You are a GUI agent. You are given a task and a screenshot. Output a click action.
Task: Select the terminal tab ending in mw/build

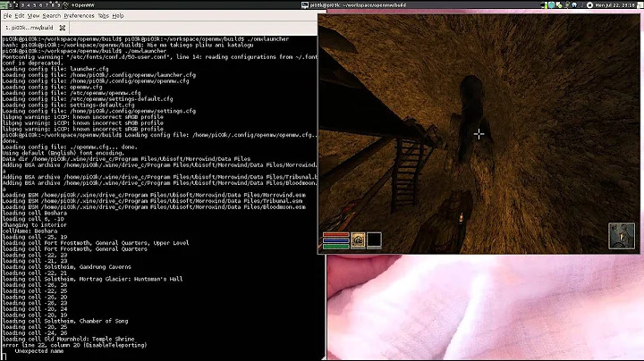point(30,28)
